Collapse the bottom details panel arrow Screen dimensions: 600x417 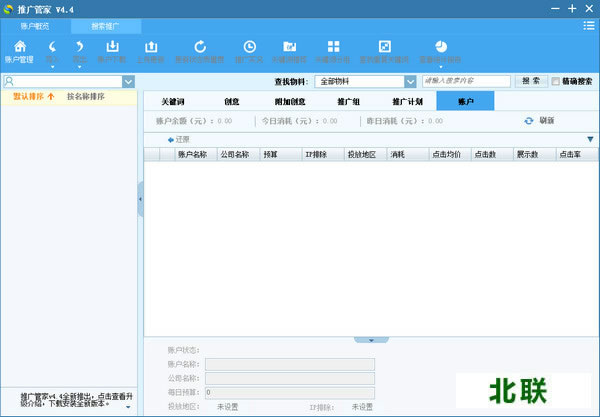[371, 340]
